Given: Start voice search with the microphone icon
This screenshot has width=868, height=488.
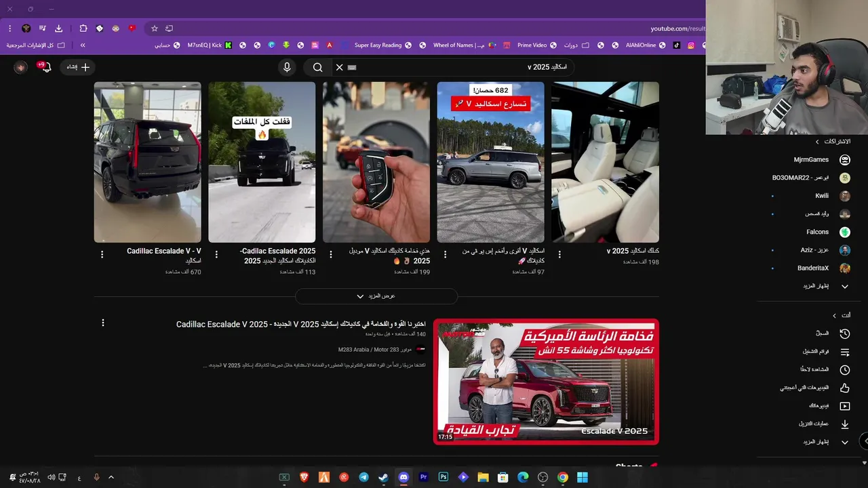Looking at the screenshot, I should pyautogui.click(x=287, y=67).
